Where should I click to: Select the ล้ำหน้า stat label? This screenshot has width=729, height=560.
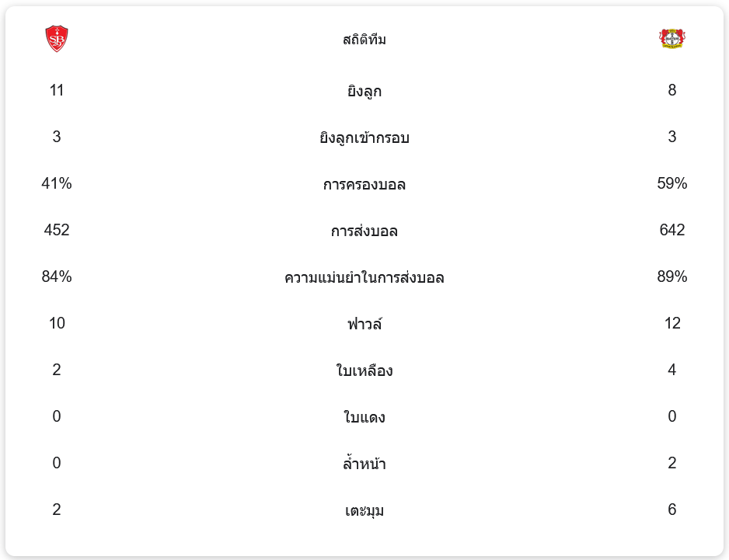364,464
